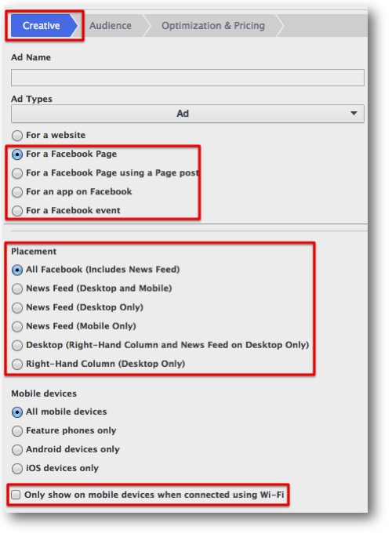Pick iOS devices only option
Screen dimensions: 392x537
(x=17, y=469)
